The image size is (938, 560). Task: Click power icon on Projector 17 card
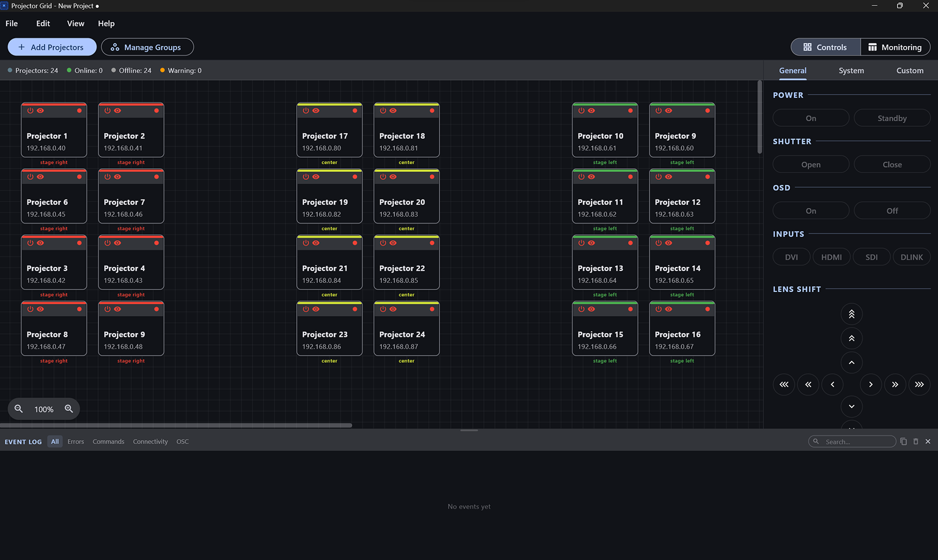pyautogui.click(x=306, y=110)
